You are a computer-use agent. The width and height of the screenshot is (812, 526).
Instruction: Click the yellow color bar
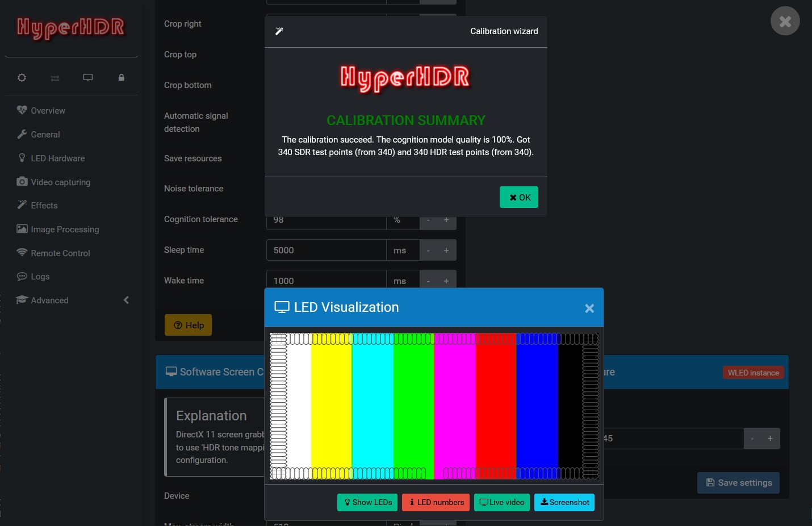pyautogui.click(x=332, y=406)
